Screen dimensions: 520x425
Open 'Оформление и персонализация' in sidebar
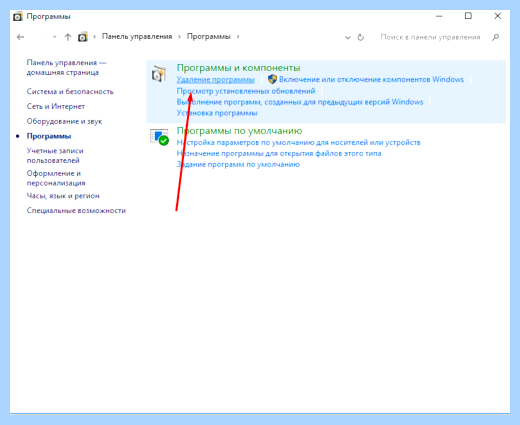(x=56, y=178)
